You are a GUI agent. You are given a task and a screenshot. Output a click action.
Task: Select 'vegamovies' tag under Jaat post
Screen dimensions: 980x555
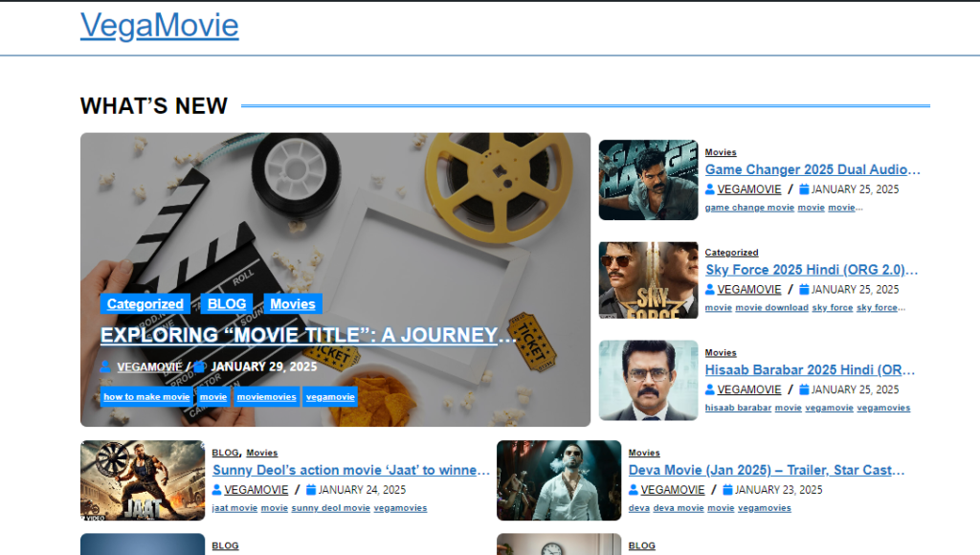pyautogui.click(x=400, y=508)
